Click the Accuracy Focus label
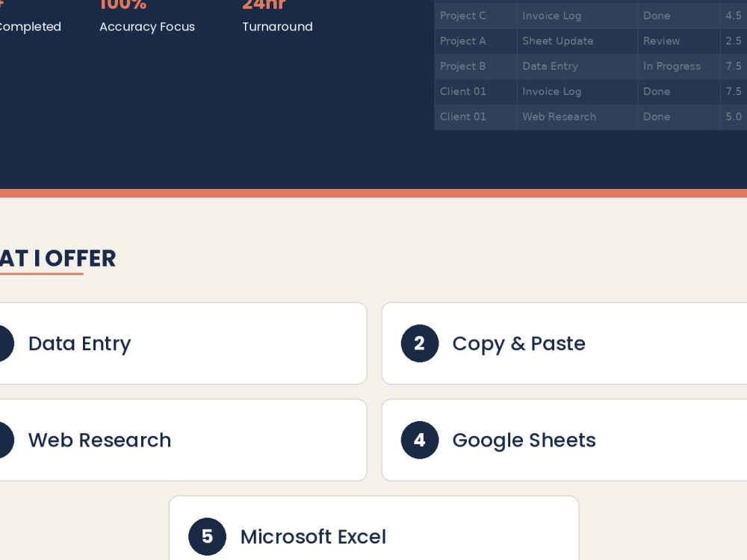The image size is (747, 560). (147, 27)
